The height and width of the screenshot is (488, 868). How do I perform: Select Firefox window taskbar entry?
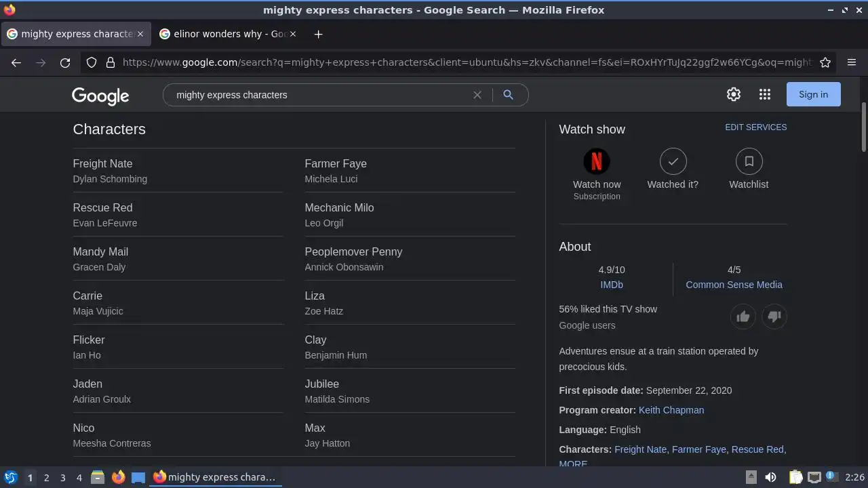(216, 477)
